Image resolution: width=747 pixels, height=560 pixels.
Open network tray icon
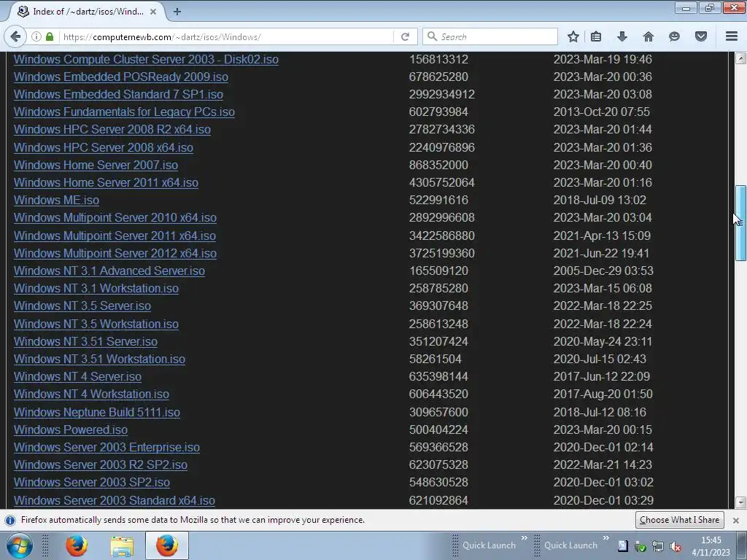tap(658, 547)
